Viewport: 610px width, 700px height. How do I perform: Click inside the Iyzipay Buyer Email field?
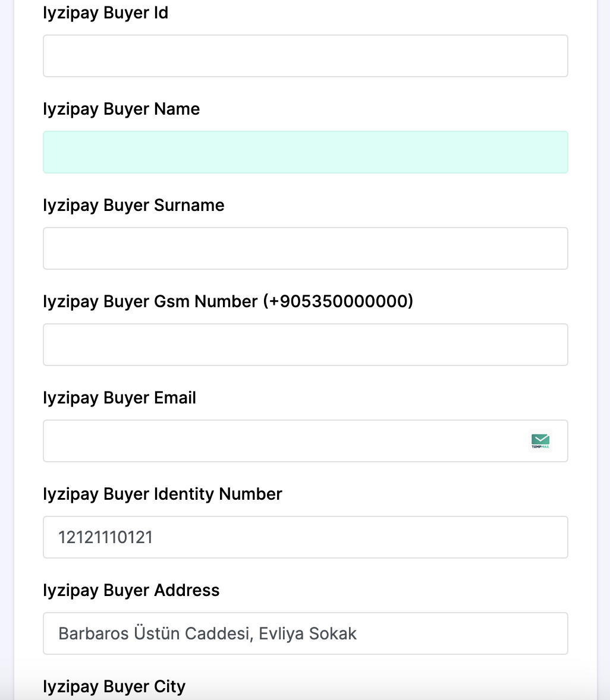coord(286,441)
